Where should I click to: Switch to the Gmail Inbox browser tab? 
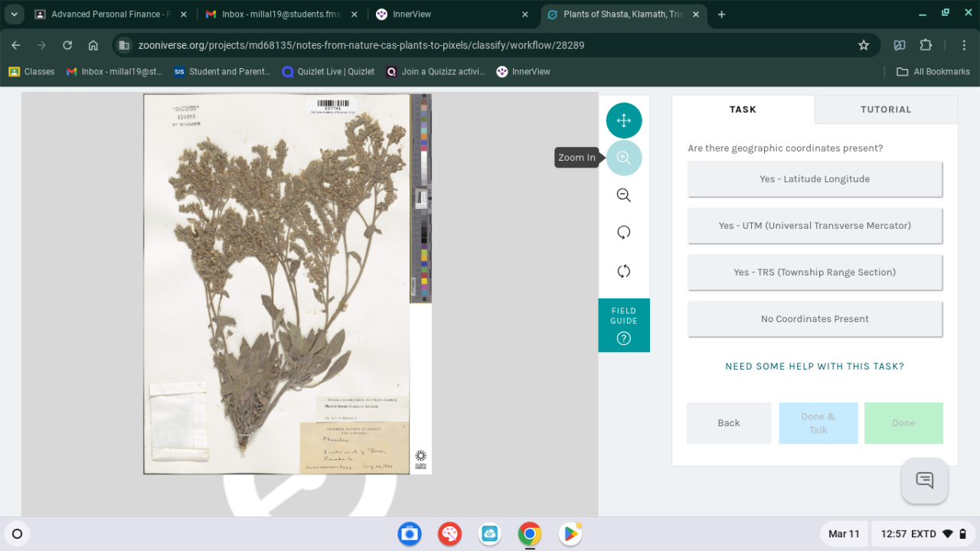point(279,15)
